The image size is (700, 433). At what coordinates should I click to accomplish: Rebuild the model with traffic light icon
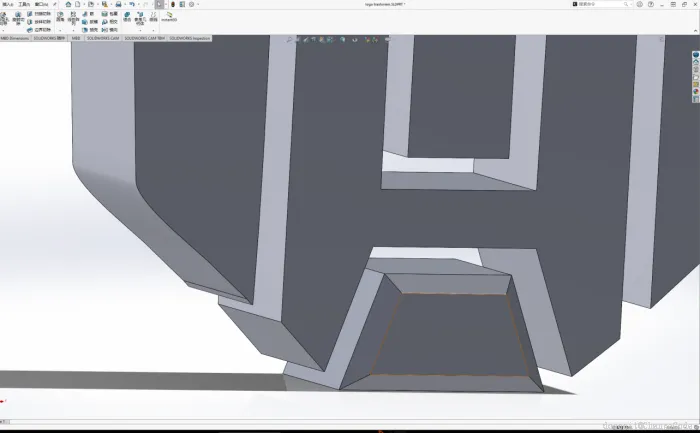[173, 4]
